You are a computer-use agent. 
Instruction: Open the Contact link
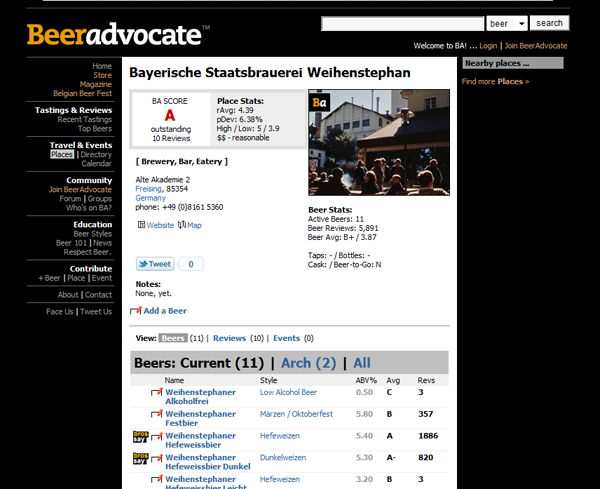(98, 295)
